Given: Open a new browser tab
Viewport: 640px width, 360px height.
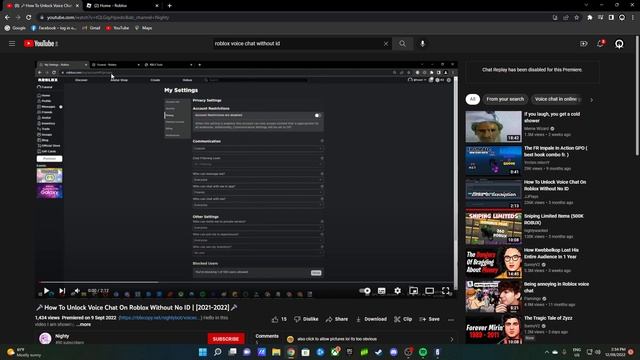Looking at the screenshot, I should tap(169, 6).
